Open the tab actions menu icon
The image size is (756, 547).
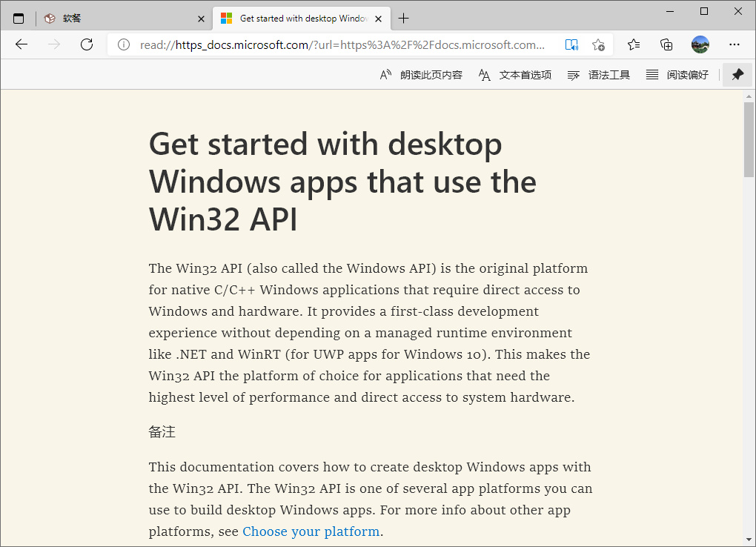tap(19, 19)
